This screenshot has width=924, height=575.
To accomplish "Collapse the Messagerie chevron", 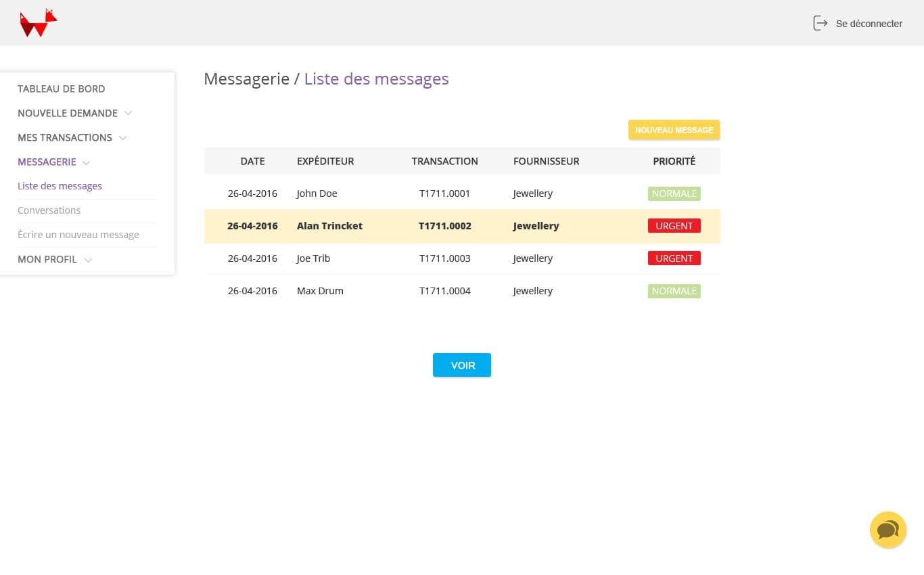I will coord(87,162).
